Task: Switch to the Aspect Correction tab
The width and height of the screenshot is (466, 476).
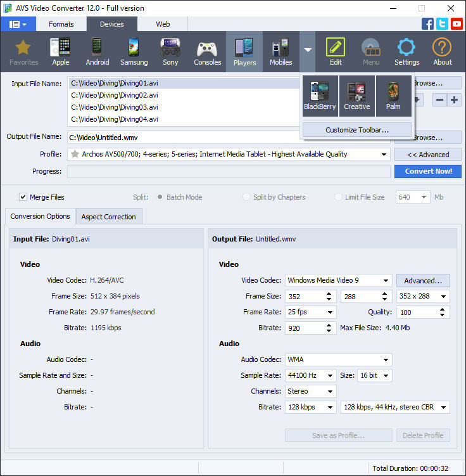Action: (108, 217)
